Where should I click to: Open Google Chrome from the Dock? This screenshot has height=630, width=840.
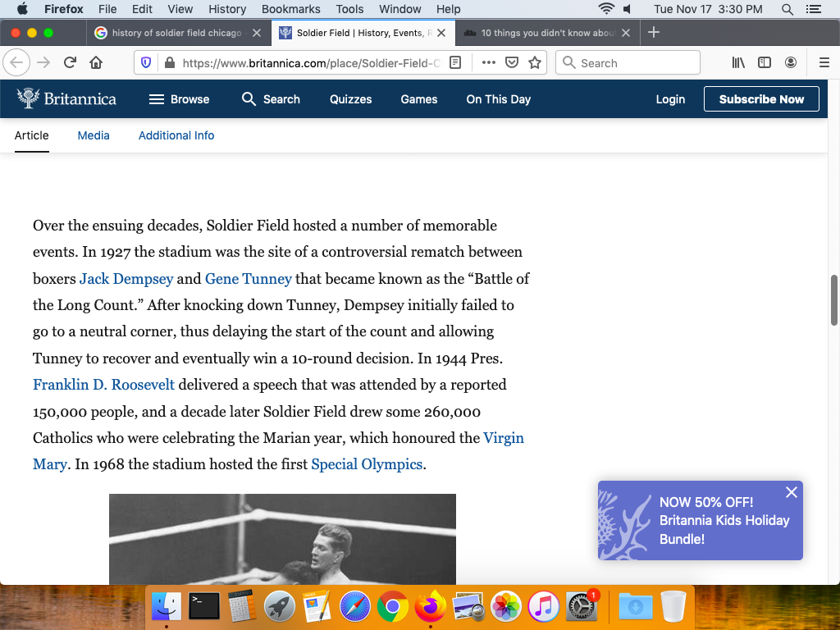pyautogui.click(x=393, y=607)
